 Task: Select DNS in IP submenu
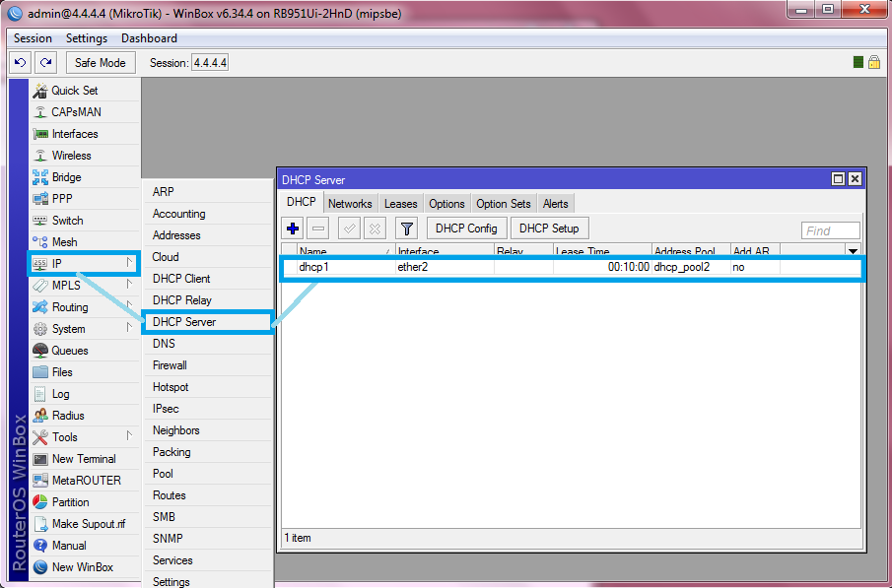pyautogui.click(x=208, y=344)
